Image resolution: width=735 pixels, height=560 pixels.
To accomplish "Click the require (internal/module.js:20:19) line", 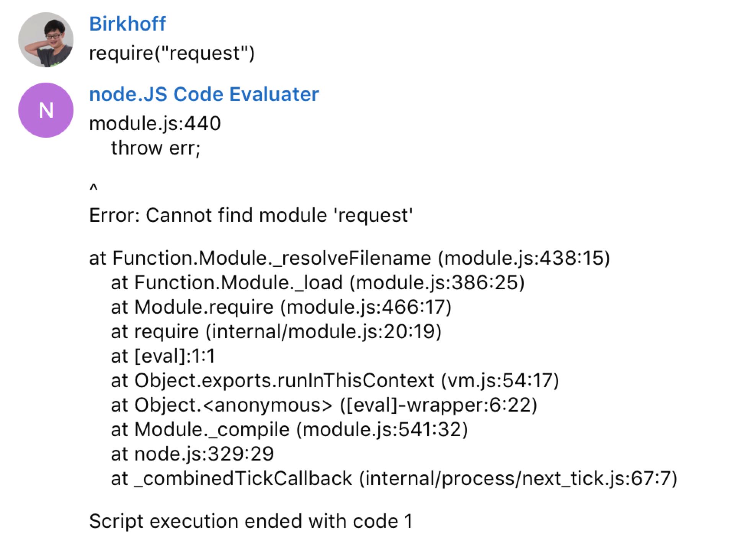I will click(x=276, y=332).
